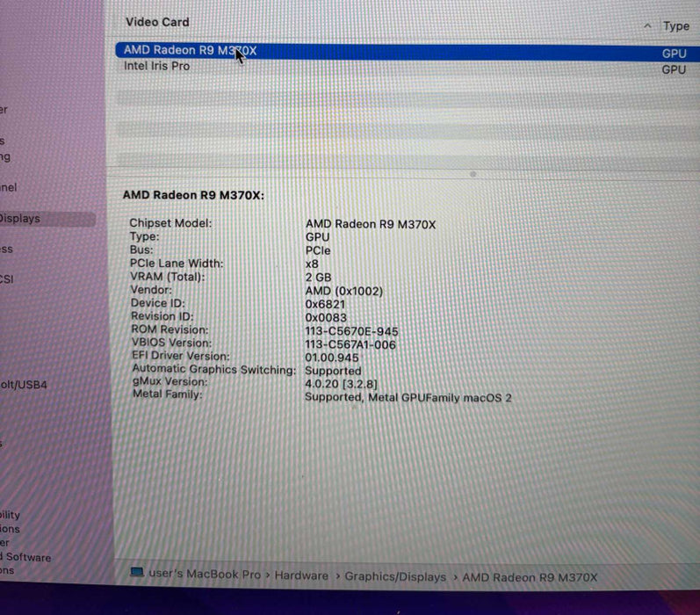The image size is (700, 615).
Task: Click AMD Radeon R9 M370X in path bar
Action: (530, 577)
